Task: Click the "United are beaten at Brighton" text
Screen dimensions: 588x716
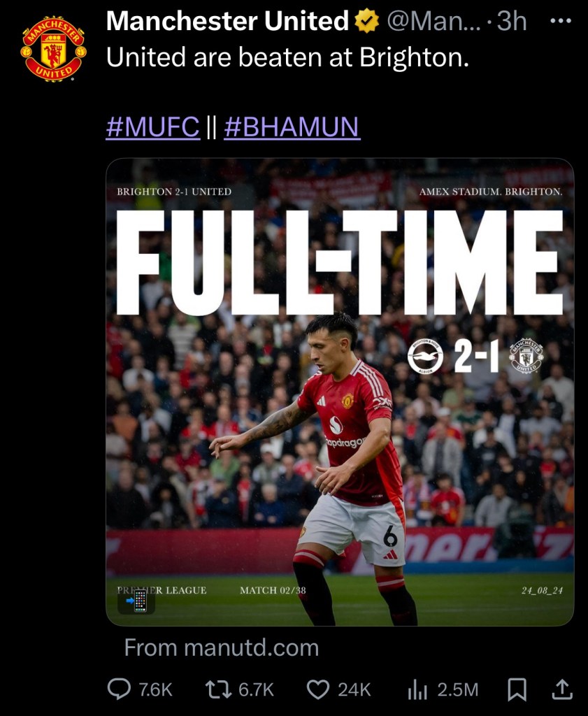Action: 287,58
